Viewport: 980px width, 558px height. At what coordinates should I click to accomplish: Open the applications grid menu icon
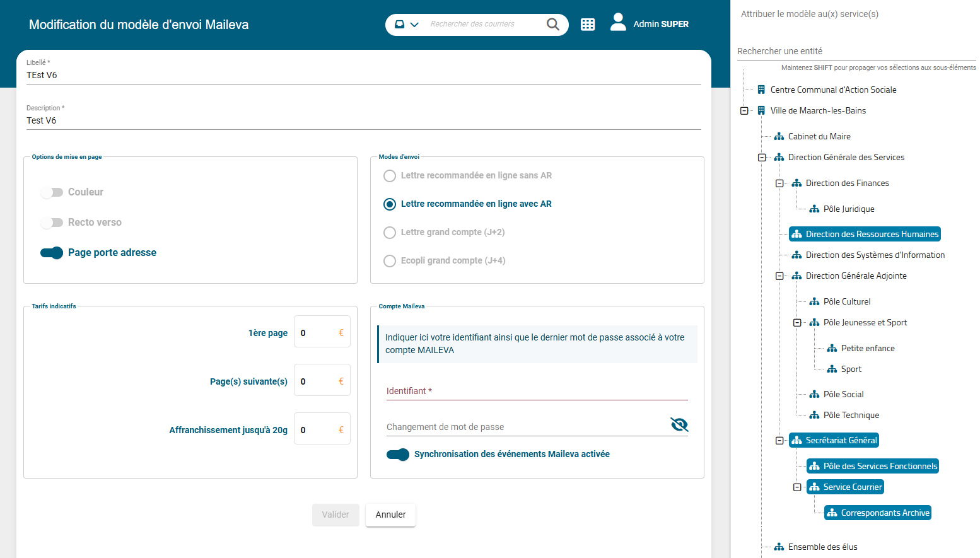[588, 25]
